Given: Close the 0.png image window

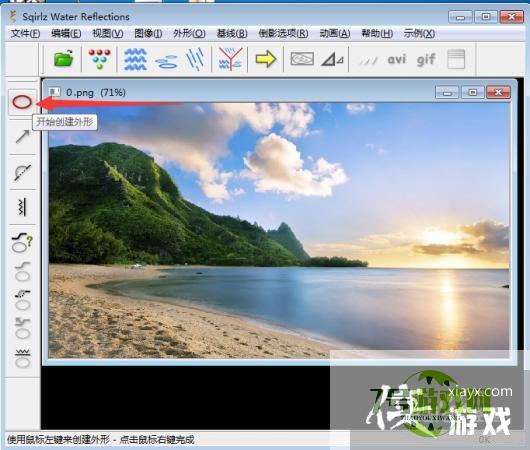Looking at the screenshot, I should click(498, 92).
